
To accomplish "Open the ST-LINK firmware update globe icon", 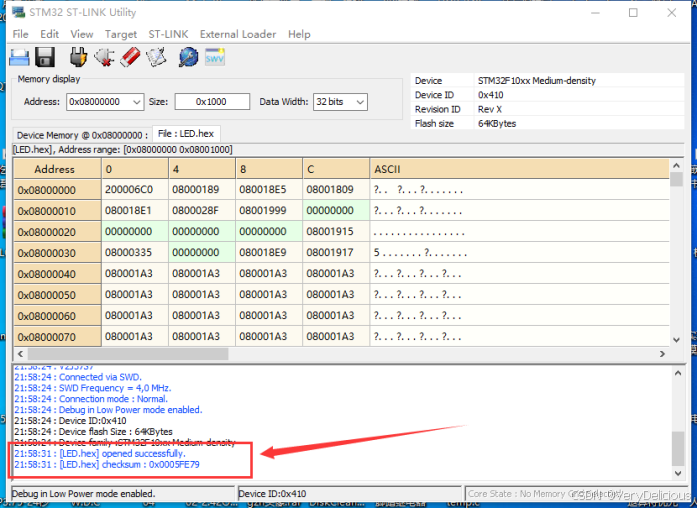I will tap(188, 57).
